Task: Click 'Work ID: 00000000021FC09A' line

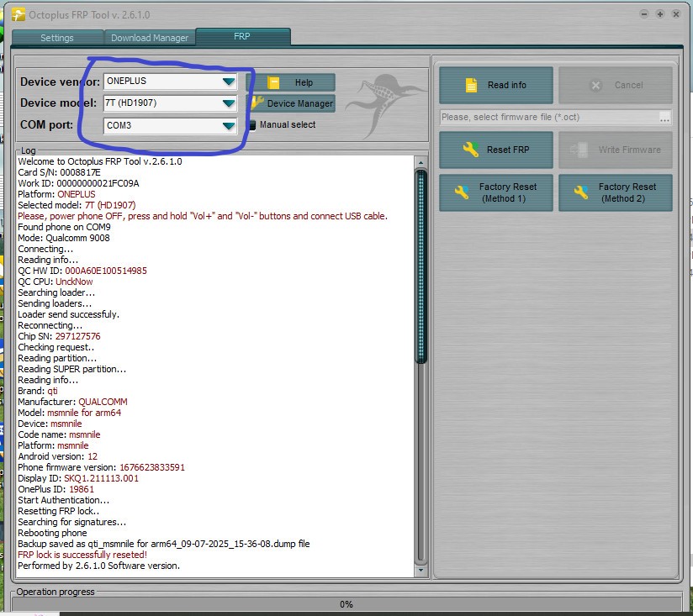Action: tap(78, 183)
